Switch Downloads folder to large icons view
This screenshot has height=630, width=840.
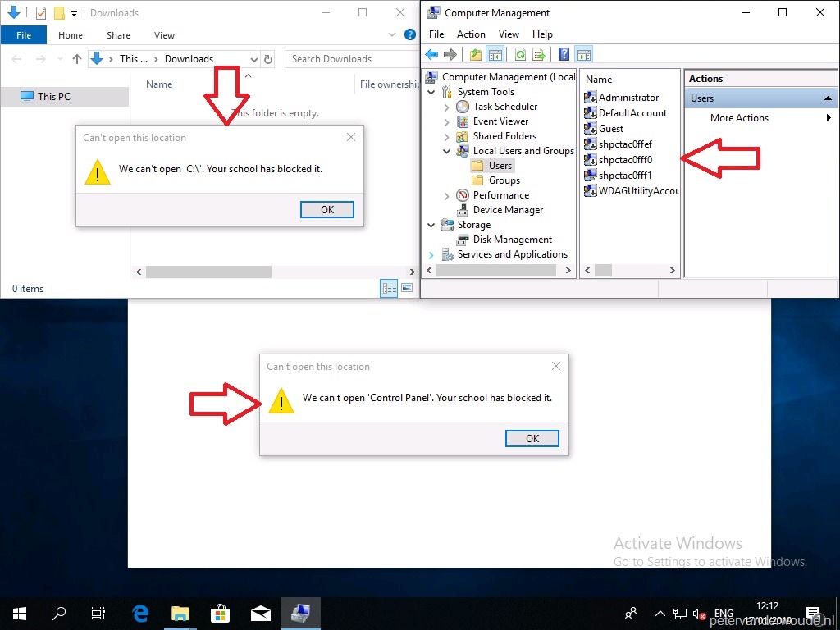[406, 288]
